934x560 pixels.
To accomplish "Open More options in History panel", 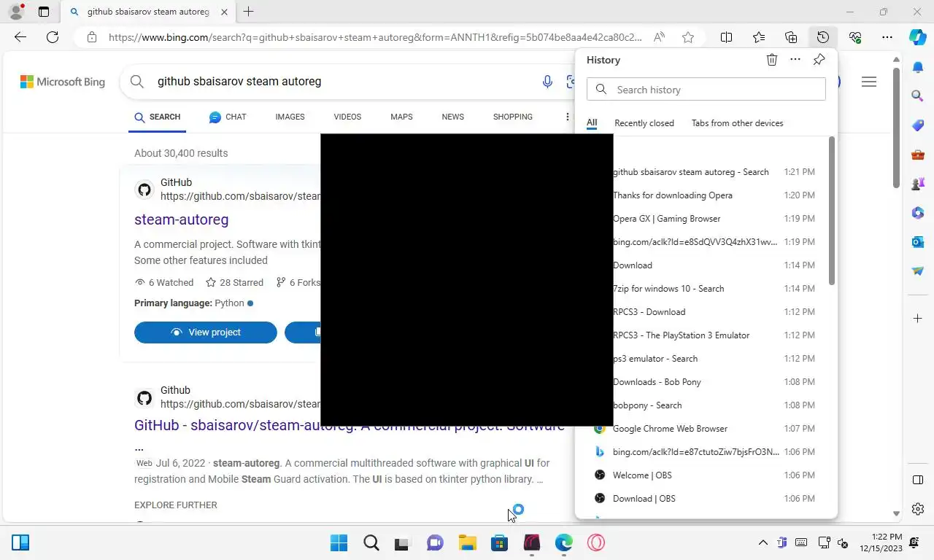I will tap(795, 60).
